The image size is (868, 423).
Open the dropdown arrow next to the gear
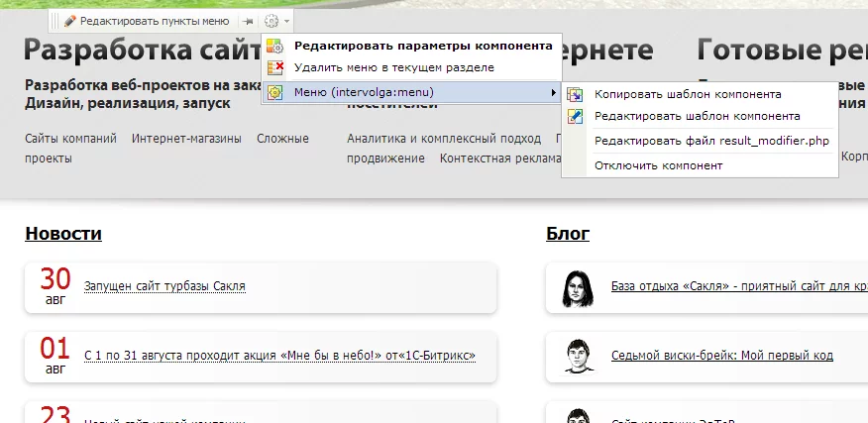(286, 21)
